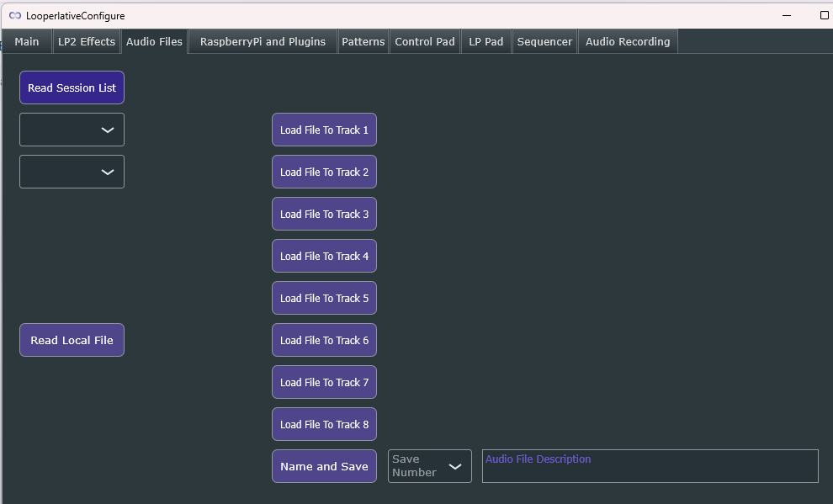The height and width of the screenshot is (504, 833).
Task: Switch to the Main tab
Action: (x=27, y=41)
